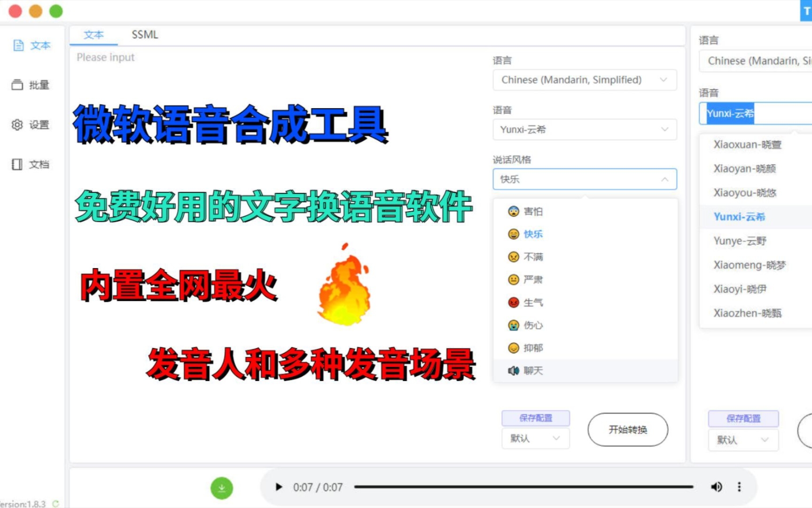Image resolution: width=812 pixels, height=508 pixels.
Task: Click the neutral emoji beside 严肃
Action: pyautogui.click(x=514, y=280)
